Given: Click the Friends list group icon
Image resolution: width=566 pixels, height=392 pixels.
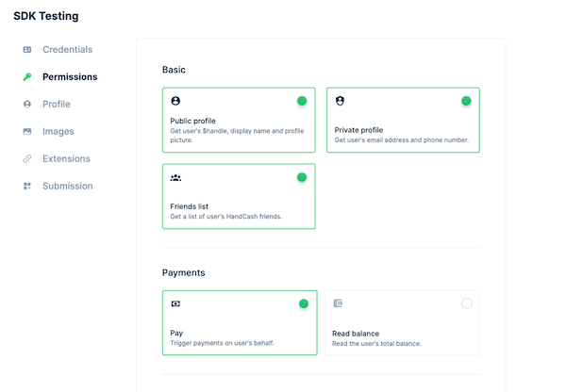Looking at the screenshot, I should (x=175, y=177).
